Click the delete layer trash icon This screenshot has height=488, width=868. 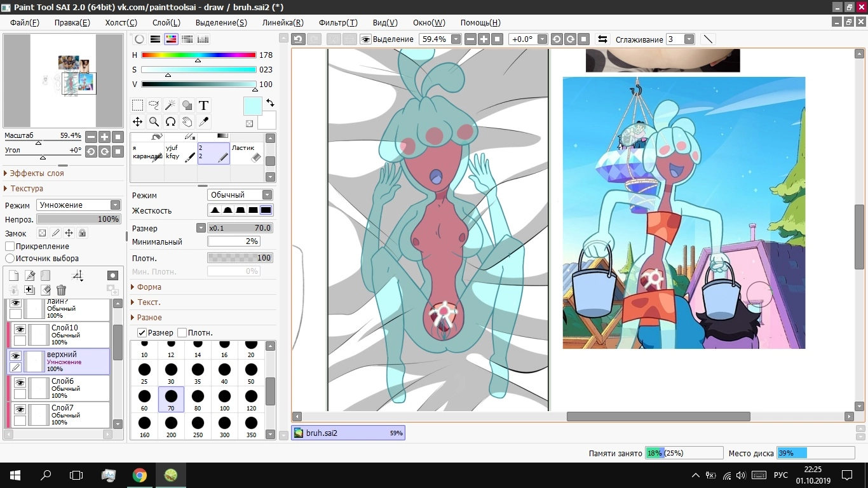point(61,290)
